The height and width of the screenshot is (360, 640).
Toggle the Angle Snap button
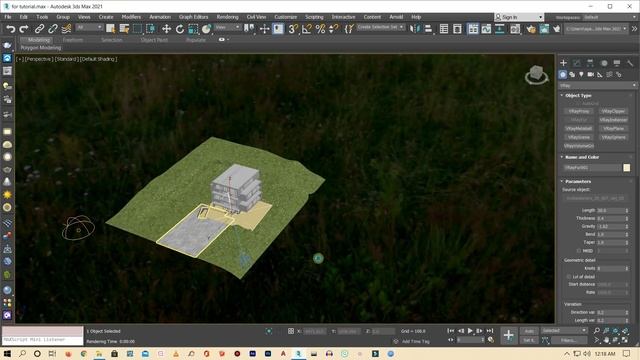tap(307, 29)
